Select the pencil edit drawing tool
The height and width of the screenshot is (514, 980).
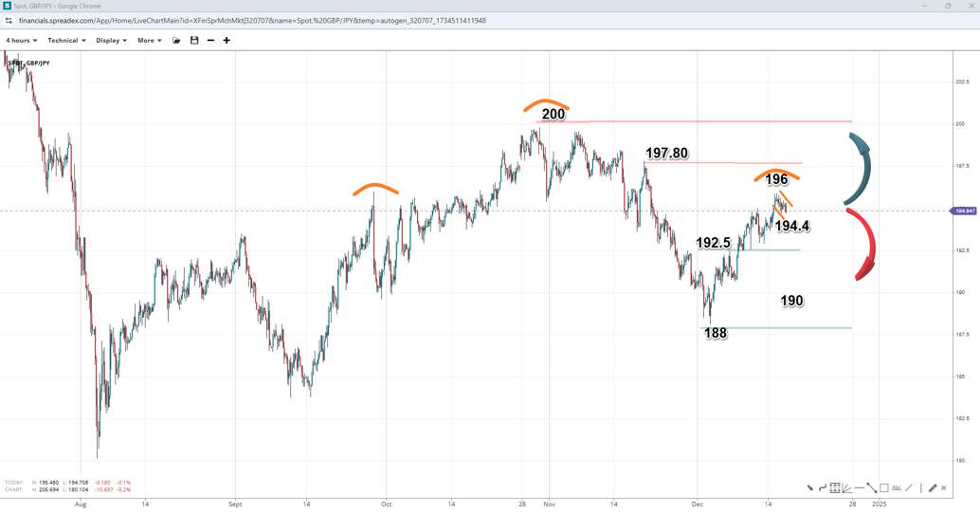933,488
